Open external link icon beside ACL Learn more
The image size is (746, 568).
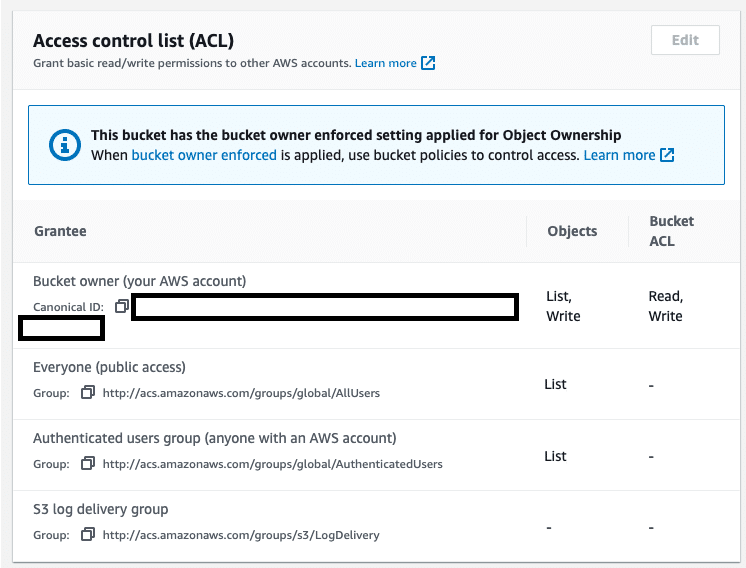click(x=428, y=63)
